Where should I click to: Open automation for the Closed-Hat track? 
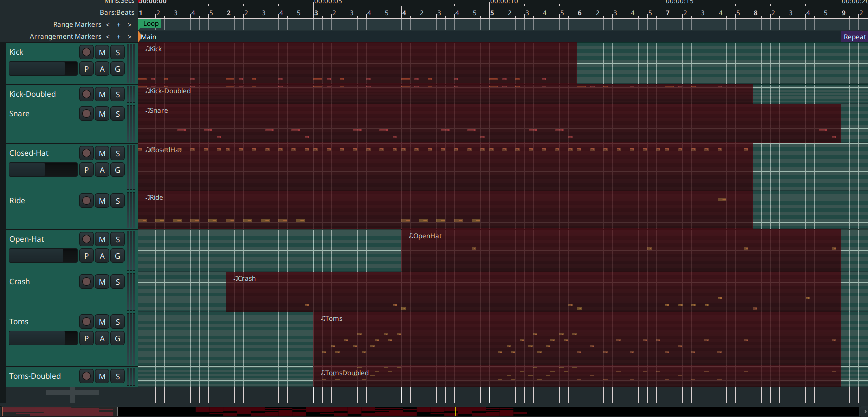(x=102, y=170)
